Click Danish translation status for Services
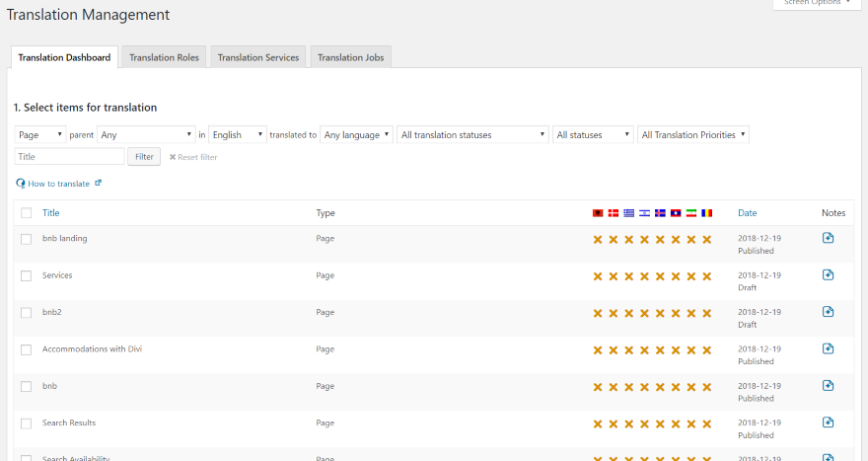The height and width of the screenshot is (461, 868). click(613, 276)
